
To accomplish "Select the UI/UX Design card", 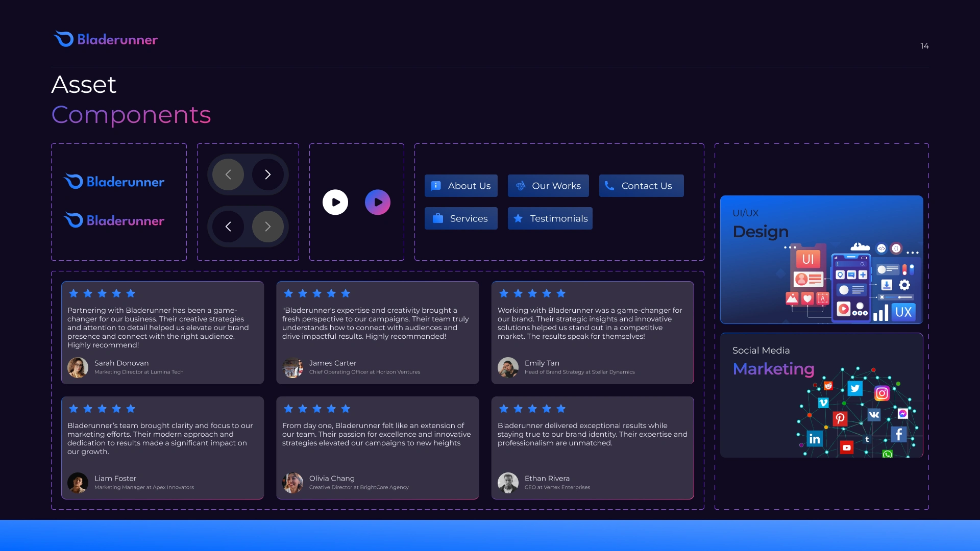I will click(821, 260).
